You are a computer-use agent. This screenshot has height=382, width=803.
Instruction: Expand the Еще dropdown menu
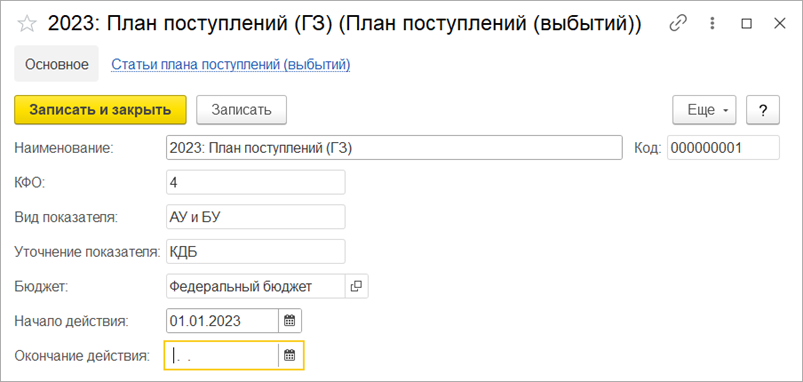tap(704, 110)
